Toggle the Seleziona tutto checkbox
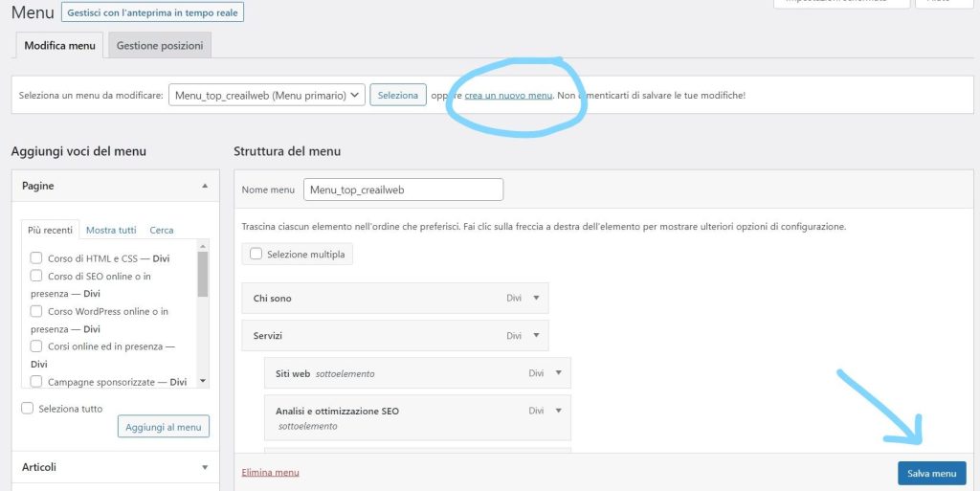 [27, 408]
